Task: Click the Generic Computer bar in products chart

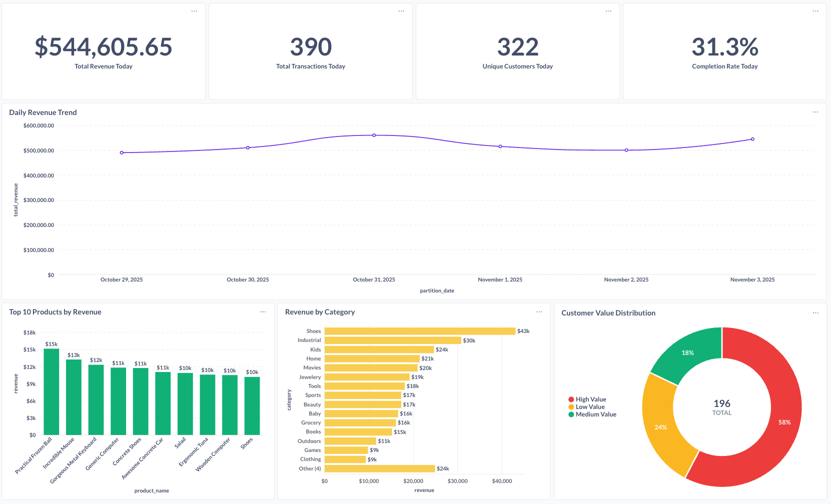Action: (x=119, y=401)
